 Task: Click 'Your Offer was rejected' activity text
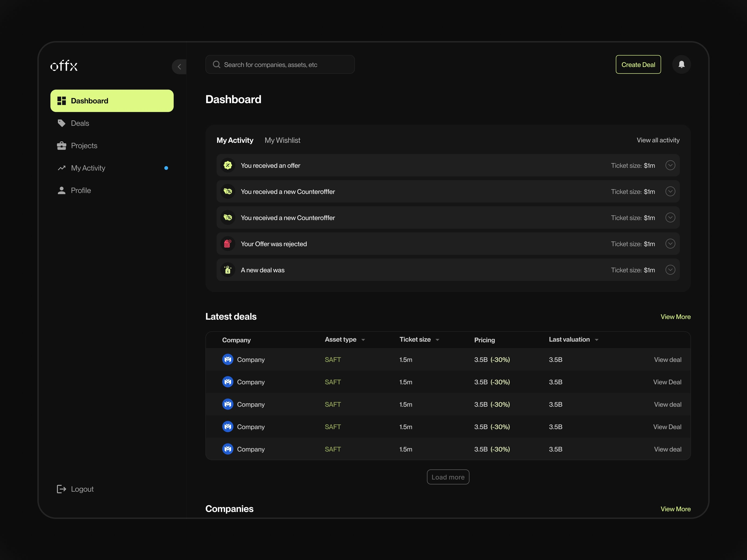tap(274, 244)
